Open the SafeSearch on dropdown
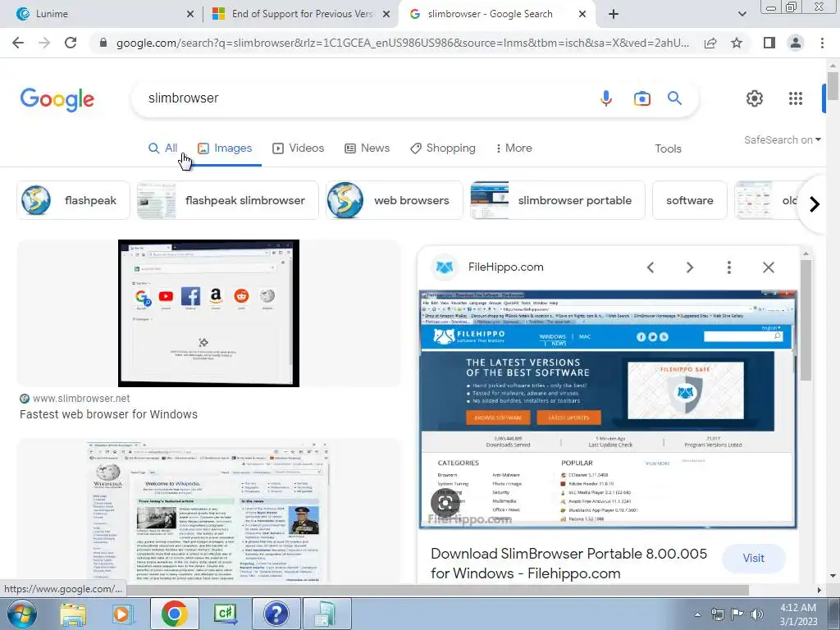This screenshot has height=630, width=840. point(782,139)
